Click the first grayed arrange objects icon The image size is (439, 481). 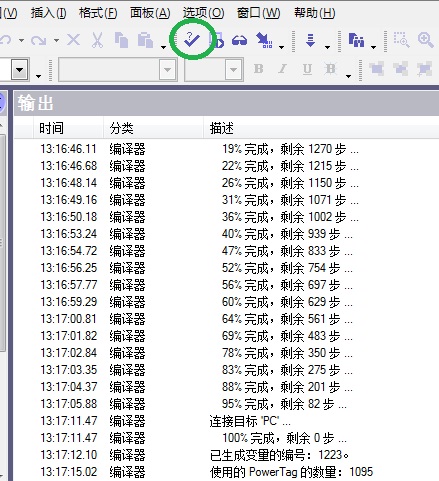point(377,69)
